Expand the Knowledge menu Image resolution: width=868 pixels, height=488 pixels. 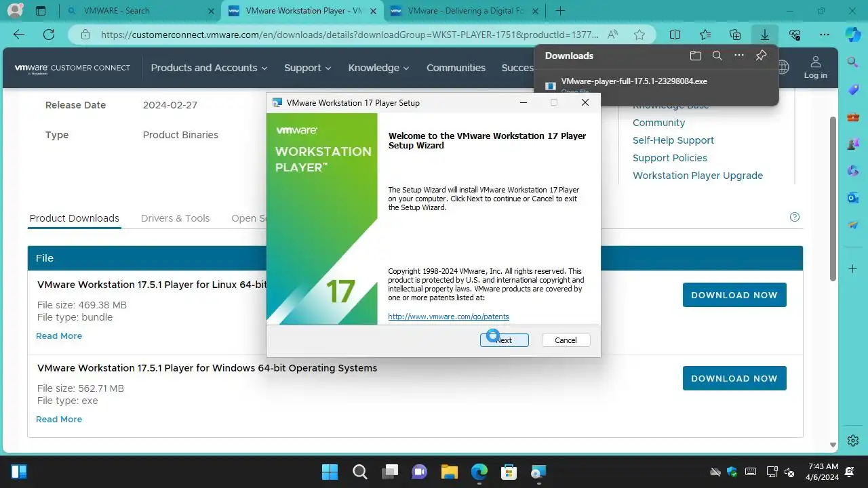click(x=378, y=68)
